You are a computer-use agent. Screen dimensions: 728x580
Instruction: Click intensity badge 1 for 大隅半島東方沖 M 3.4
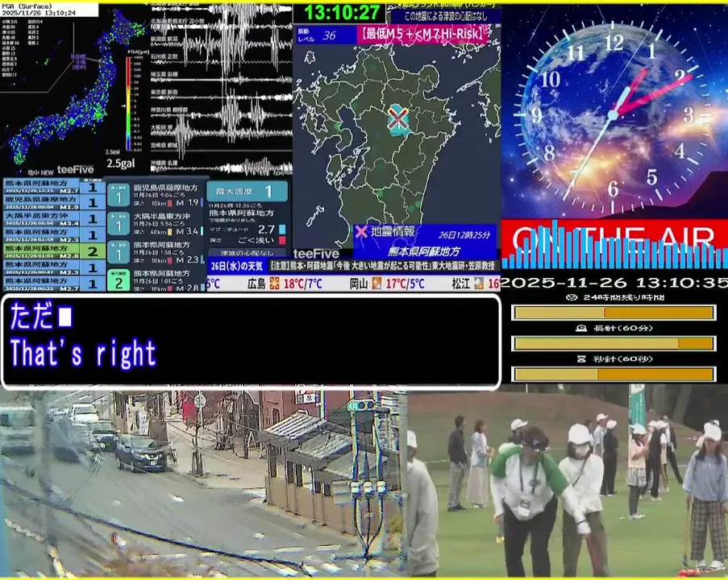[x=118, y=224]
